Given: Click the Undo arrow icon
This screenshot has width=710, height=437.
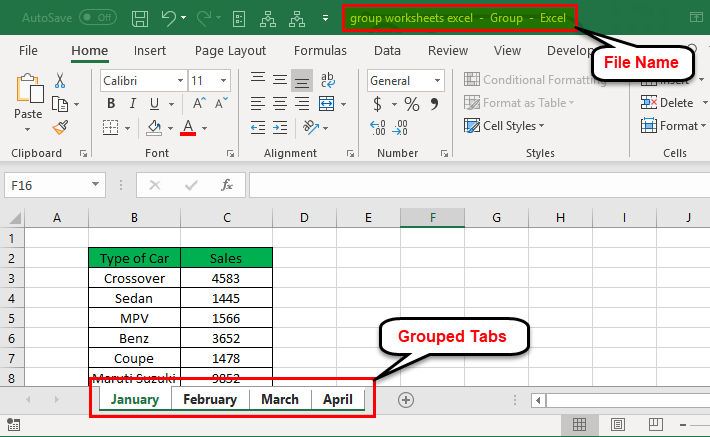Looking at the screenshot, I should coord(169,18).
